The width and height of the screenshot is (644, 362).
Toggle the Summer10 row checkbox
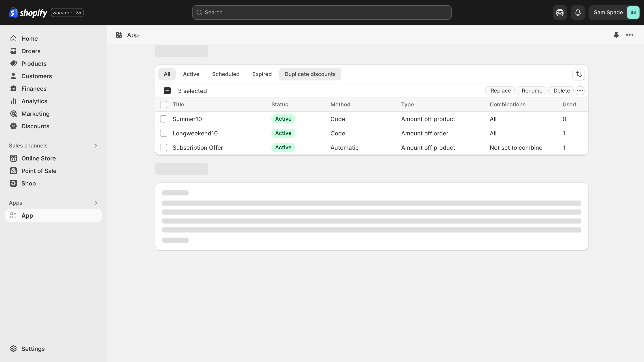pos(164,119)
